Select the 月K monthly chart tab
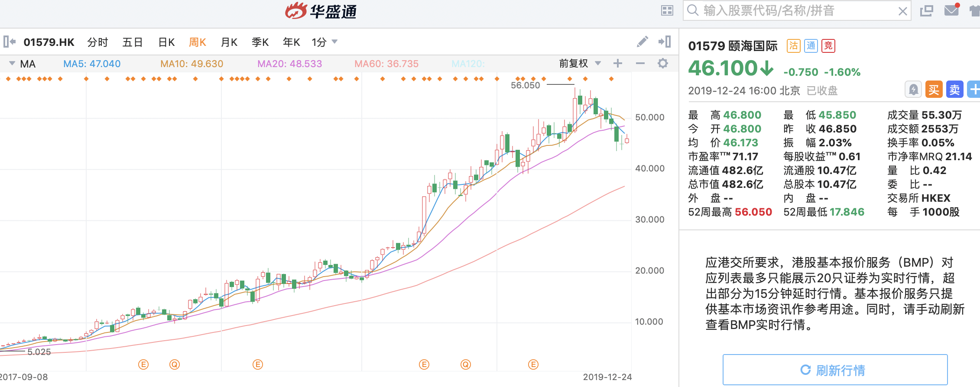 229,42
